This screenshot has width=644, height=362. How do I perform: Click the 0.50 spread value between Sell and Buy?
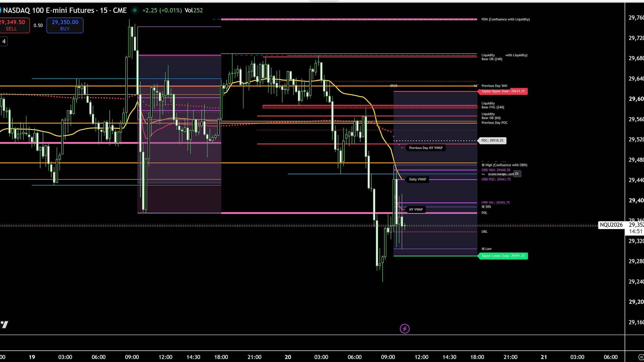pyautogui.click(x=38, y=25)
